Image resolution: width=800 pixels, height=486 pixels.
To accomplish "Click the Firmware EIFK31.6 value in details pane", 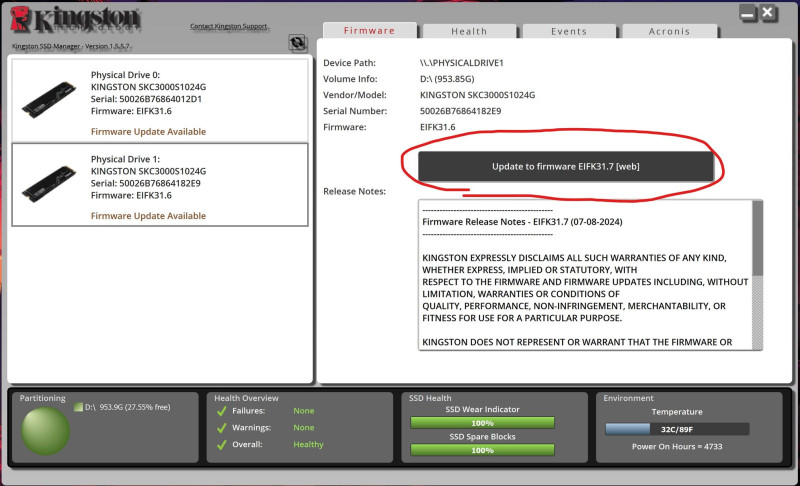I will click(438, 127).
